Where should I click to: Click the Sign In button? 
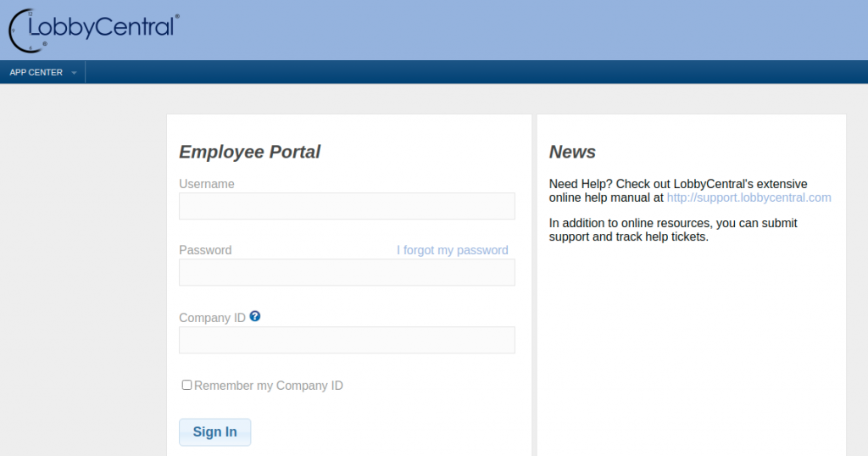(214, 432)
